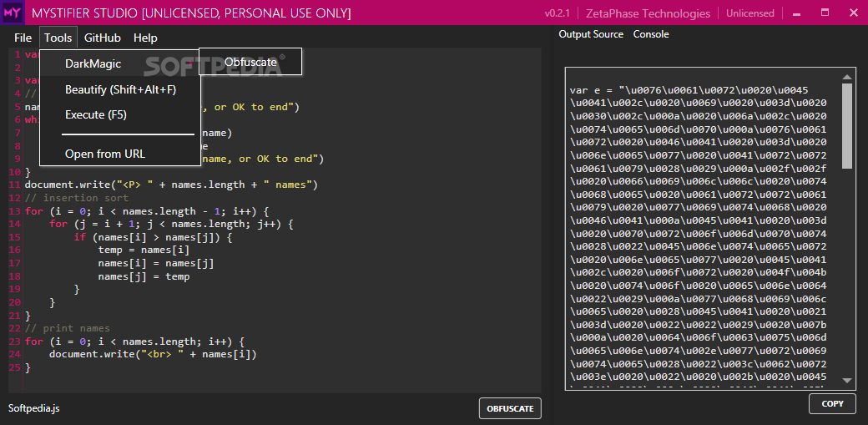Click the document.write "<P> " code line
This screenshot has width=868, height=425.
pyautogui.click(x=171, y=185)
